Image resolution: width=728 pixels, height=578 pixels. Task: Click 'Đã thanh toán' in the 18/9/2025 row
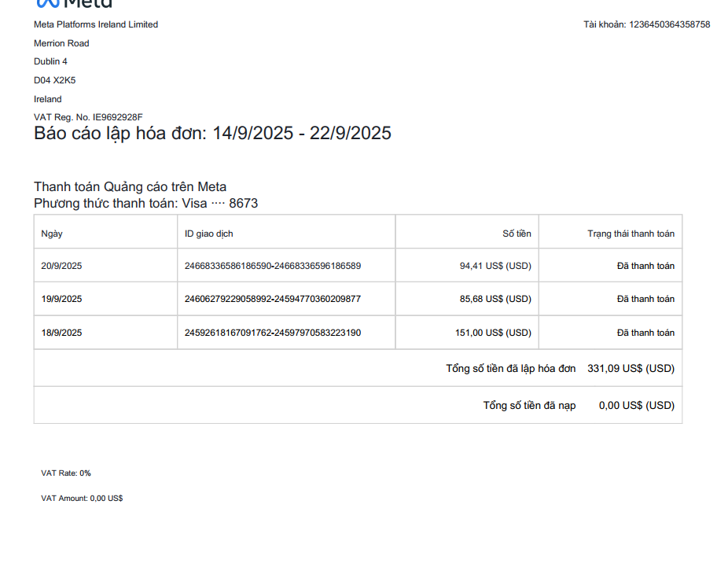click(x=645, y=333)
